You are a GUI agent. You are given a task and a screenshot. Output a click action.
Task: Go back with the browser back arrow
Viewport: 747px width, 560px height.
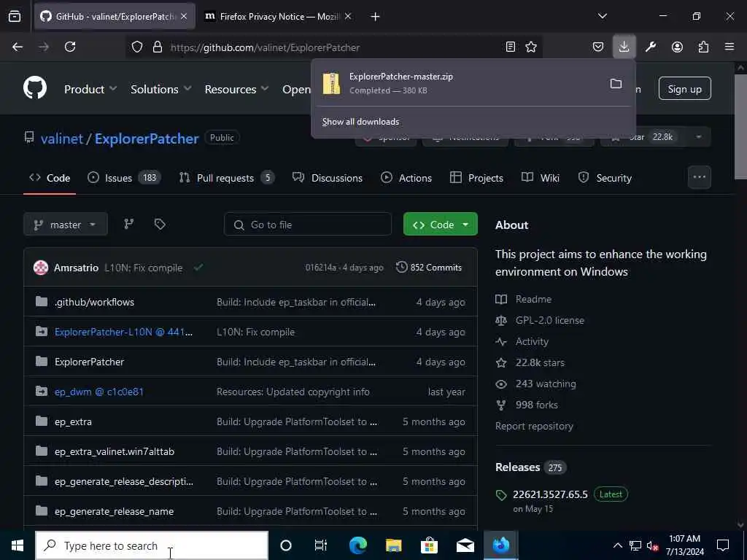coord(18,47)
